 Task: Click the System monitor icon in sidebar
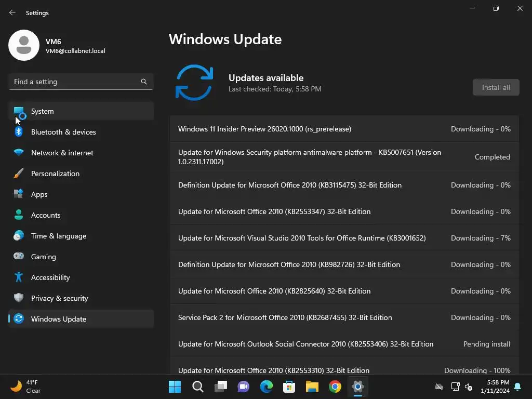pos(19,112)
